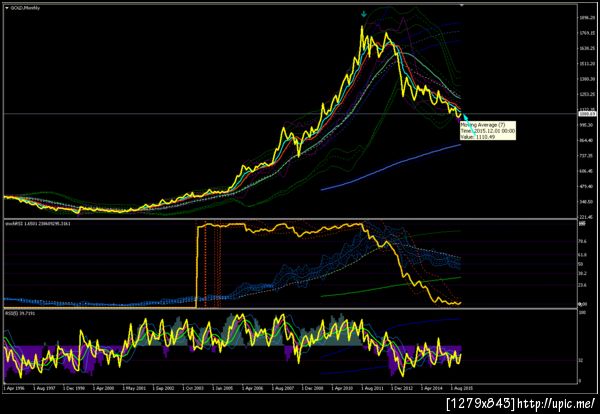The image size is (600, 414).
Task: Click the 995.30 price level on axis
Action: 586,125
